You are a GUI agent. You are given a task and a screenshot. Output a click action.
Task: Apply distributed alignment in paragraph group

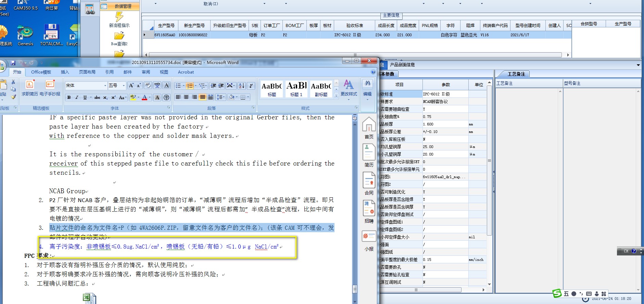click(211, 97)
